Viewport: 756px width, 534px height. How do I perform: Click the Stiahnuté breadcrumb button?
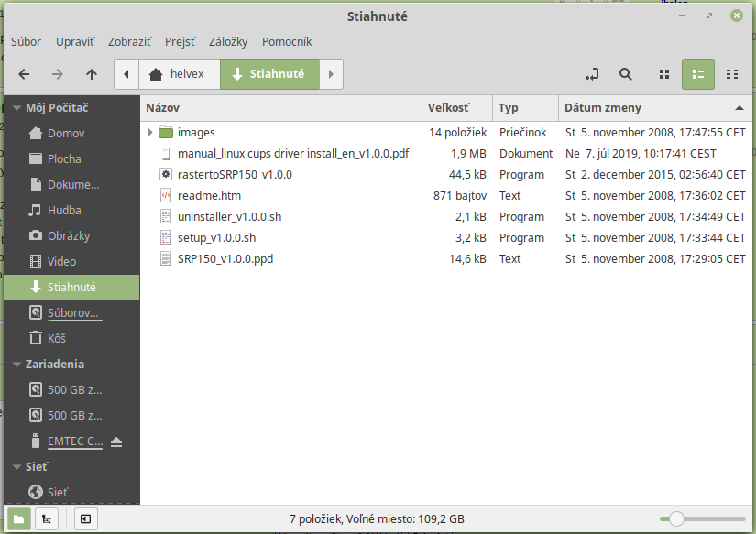tap(269, 74)
